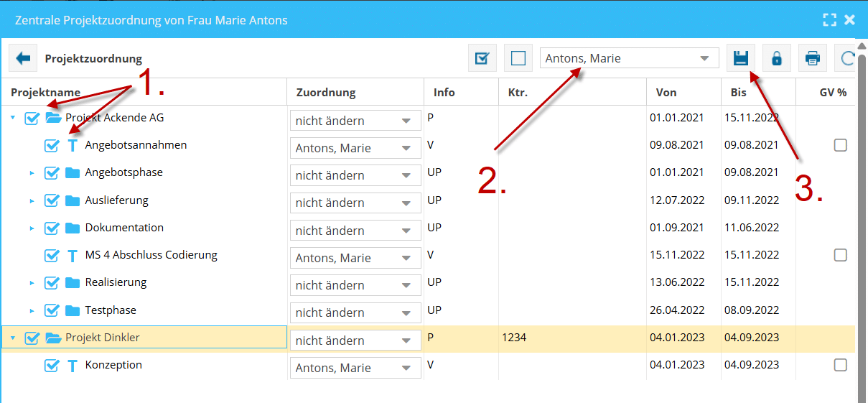This screenshot has height=403, width=868.
Task: Click the deselect-all empty square icon
Action: [x=518, y=59]
